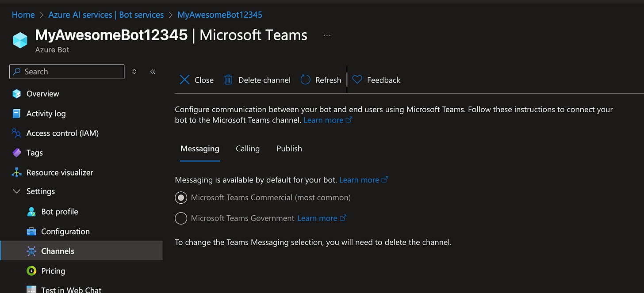Click into the sidebar Search field
The width and height of the screenshot is (644, 293).
coord(67,72)
